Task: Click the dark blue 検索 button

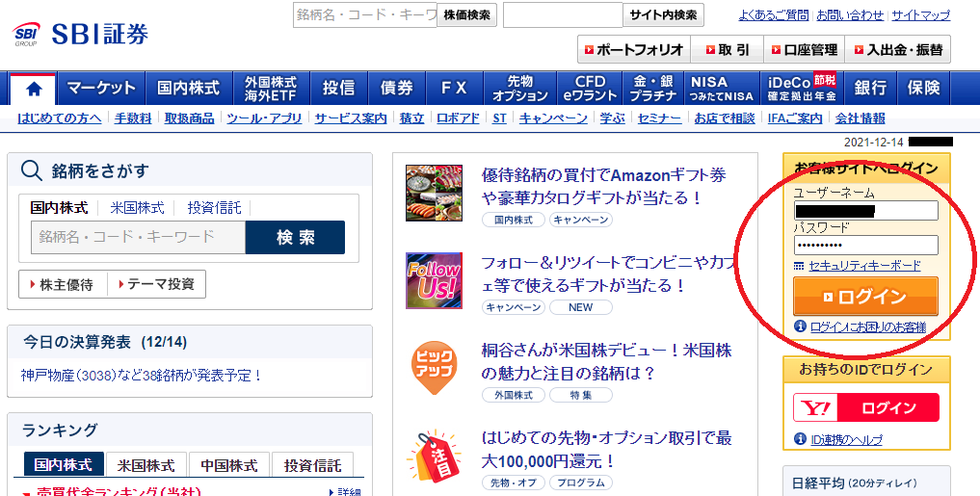Action: tap(295, 237)
